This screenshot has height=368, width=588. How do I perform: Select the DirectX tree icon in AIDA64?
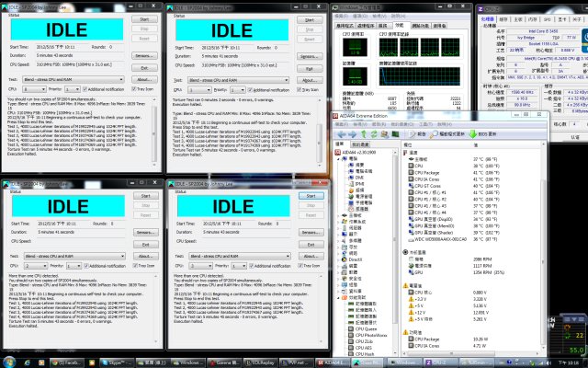tap(345, 259)
